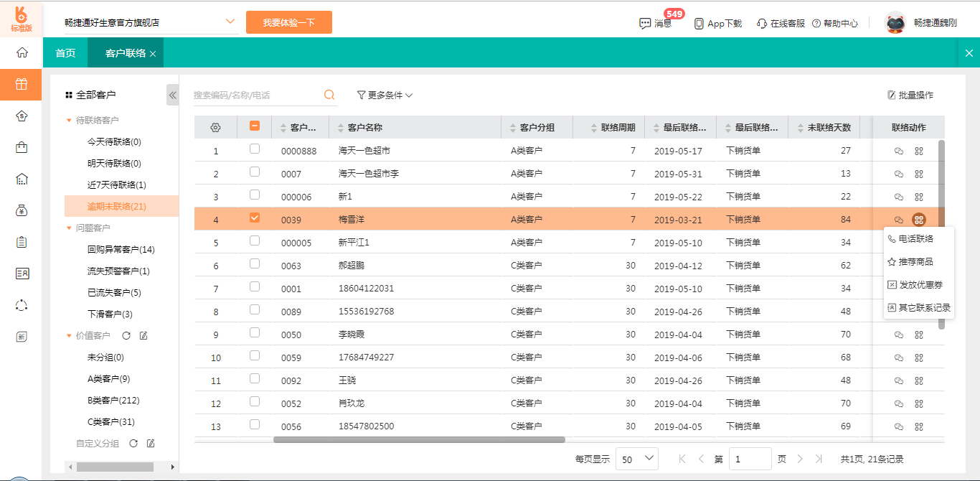Click the home icon in left sidebar
Image resolution: width=980 pixels, height=481 pixels.
22,52
